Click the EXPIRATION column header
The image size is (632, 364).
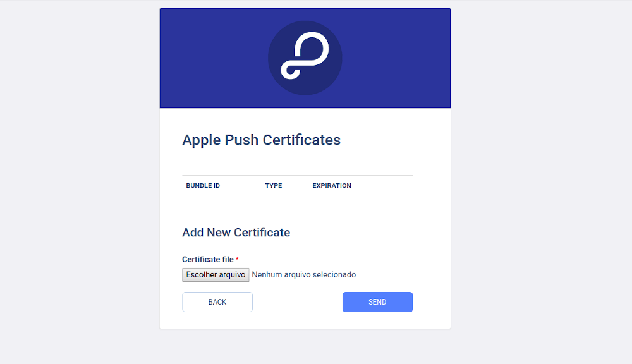332,185
